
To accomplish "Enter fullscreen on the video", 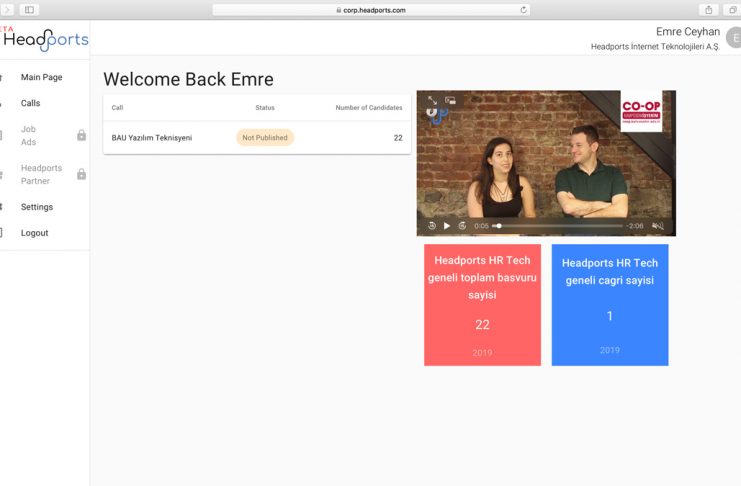I will (432, 100).
